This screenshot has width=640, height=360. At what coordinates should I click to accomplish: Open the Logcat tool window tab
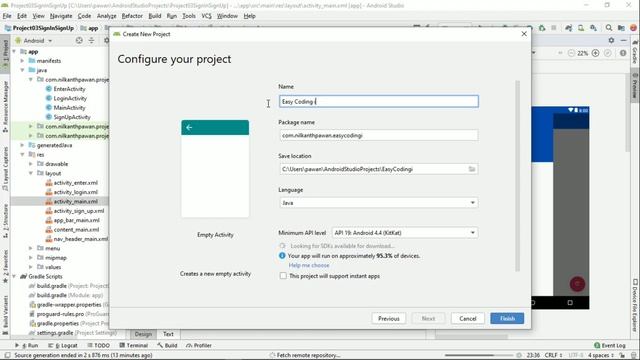63,345
